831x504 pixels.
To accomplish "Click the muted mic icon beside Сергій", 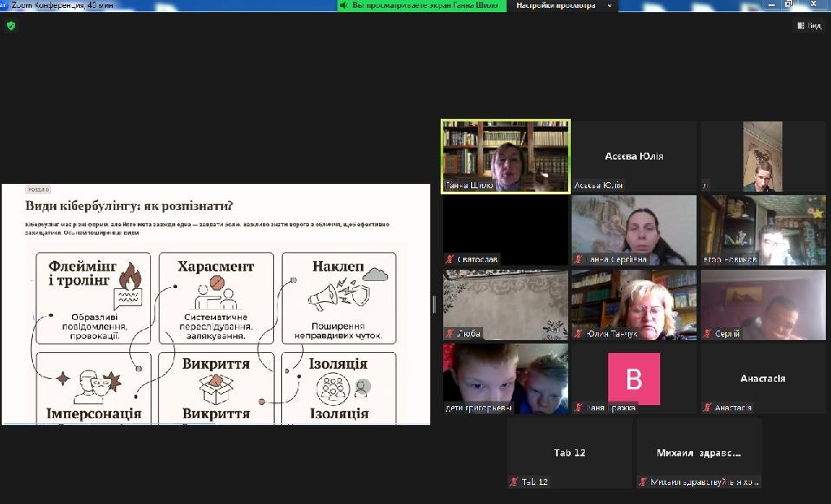I will tap(707, 333).
